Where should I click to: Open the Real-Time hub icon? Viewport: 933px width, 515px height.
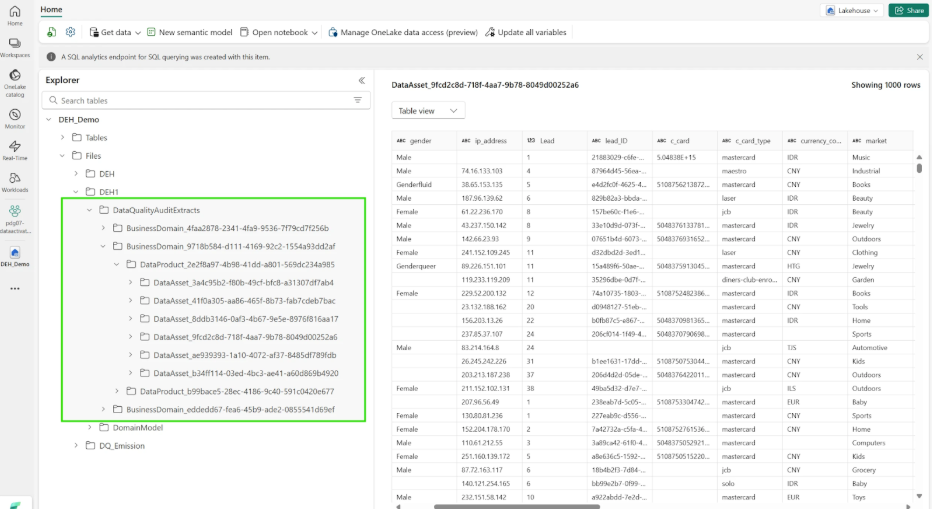15,150
